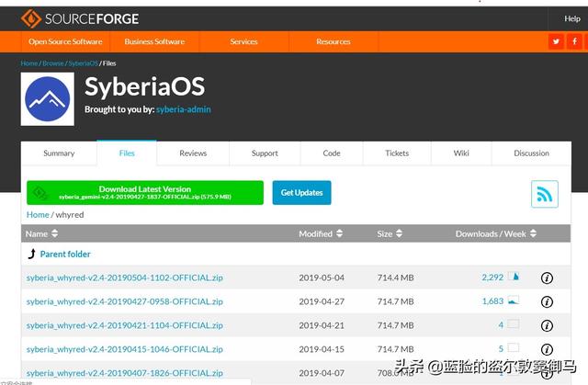Show download stats chart for 2,292 row
This screenshot has width=588, height=385.
point(514,277)
